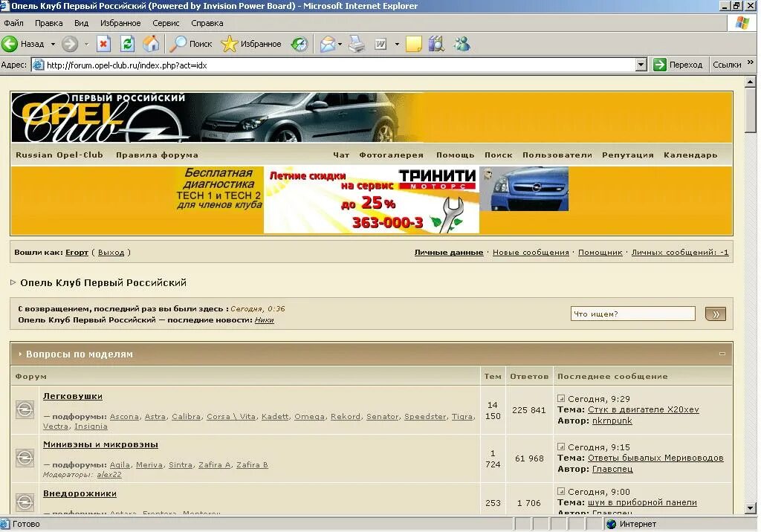Viewport: 761px width, 532px height.
Task: Open the Справка menu
Action: [x=207, y=23]
